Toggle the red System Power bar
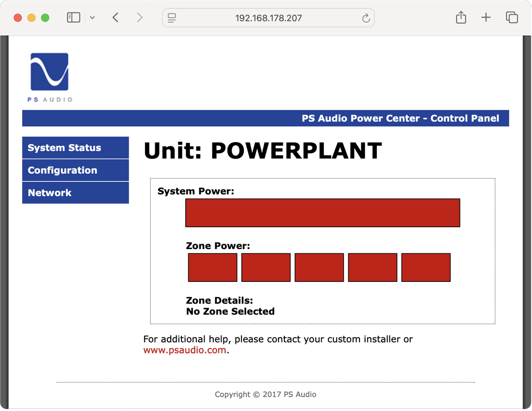Screen dimensions: 532x411 323,213
